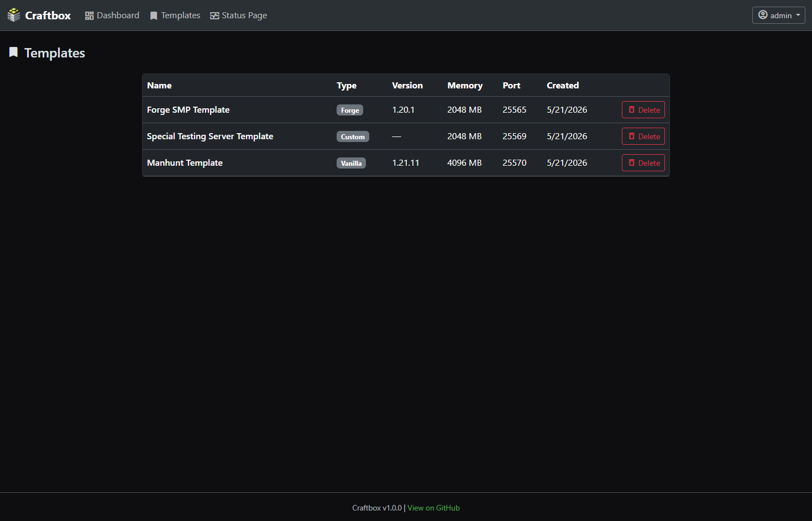Click version 1.20.1 cell
This screenshot has height=521, width=812.
[404, 110]
